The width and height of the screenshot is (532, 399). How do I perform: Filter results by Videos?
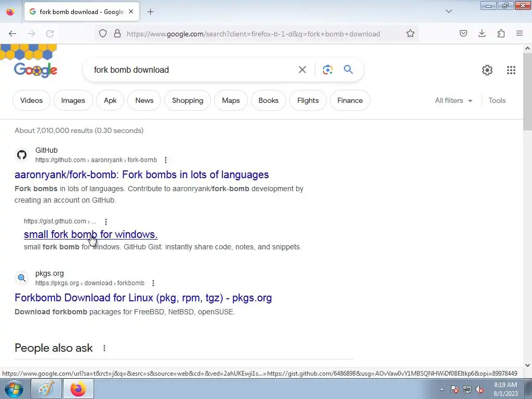click(31, 100)
